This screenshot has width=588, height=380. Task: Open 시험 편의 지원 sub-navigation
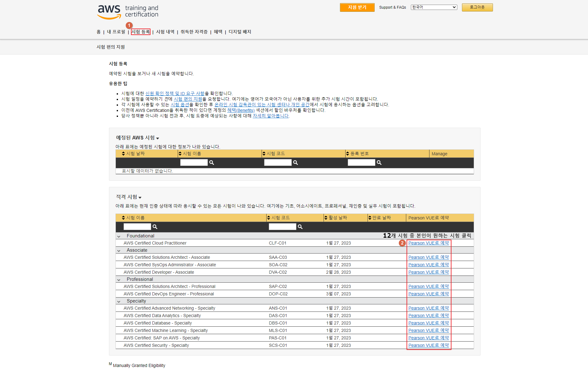tap(111, 47)
